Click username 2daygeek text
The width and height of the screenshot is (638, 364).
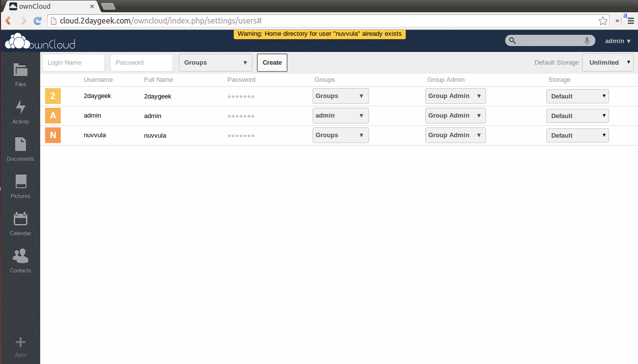click(98, 96)
